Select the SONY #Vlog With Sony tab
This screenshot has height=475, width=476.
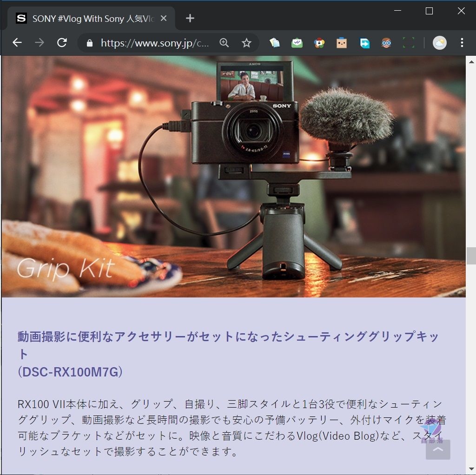[91, 19]
